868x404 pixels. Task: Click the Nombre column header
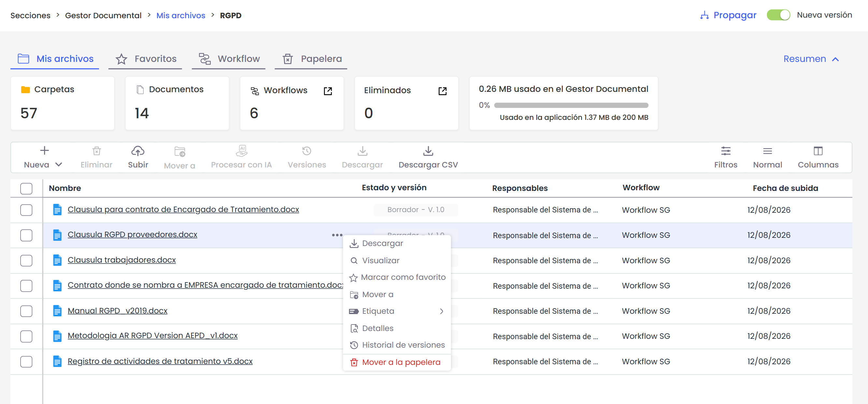(65, 188)
